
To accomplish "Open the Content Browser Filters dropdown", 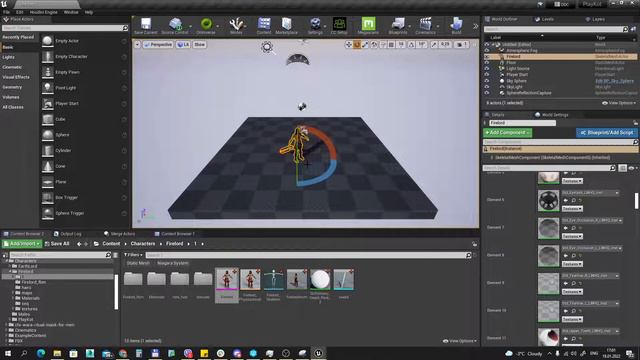I will 132,255.
